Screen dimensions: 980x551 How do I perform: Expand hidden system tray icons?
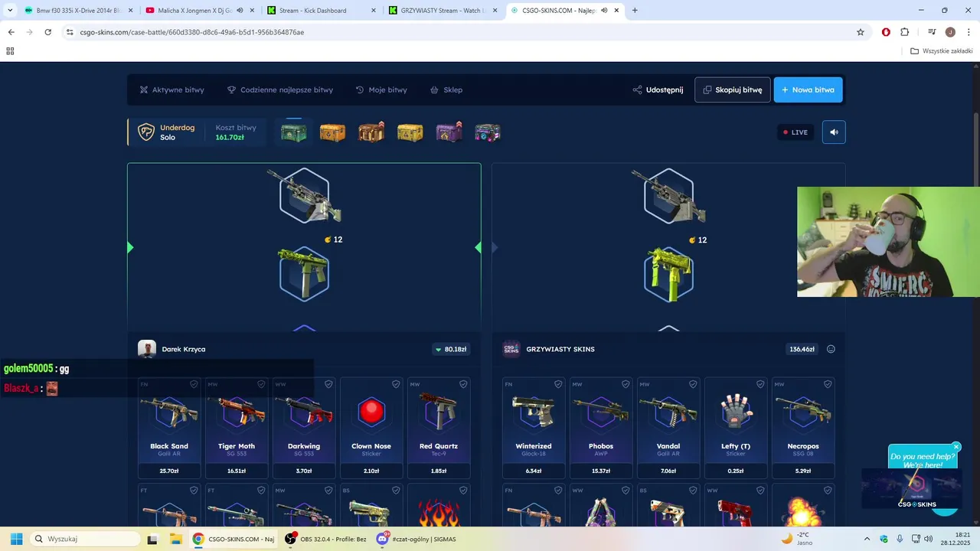pos(867,539)
